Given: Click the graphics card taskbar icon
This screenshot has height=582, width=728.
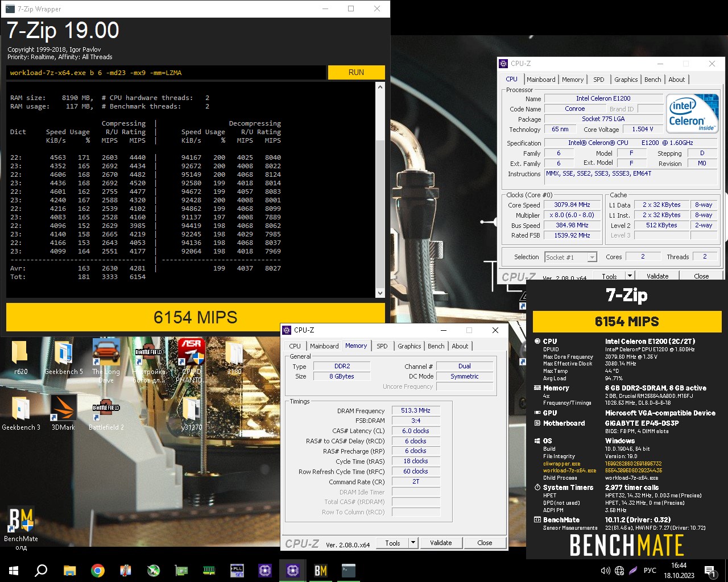Looking at the screenshot, I should pos(181,571).
